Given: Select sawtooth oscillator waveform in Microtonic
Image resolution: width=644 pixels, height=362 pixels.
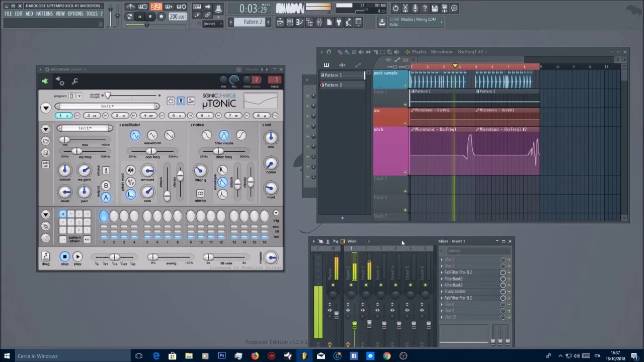Looking at the screenshot, I should (169, 135).
